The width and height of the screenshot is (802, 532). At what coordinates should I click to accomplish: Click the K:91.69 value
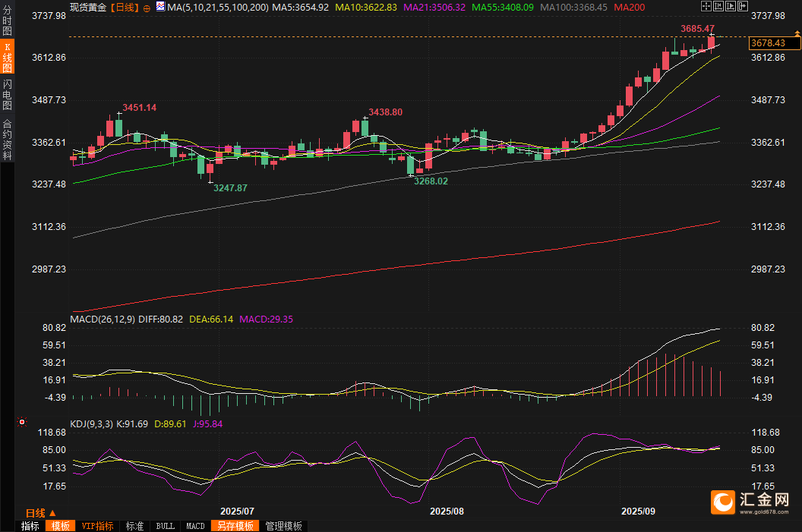click(x=132, y=424)
